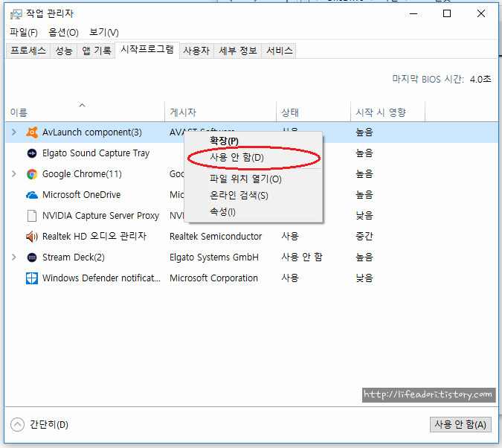
Task: Select the Stream Deck(2) row name
Action: 74,257
